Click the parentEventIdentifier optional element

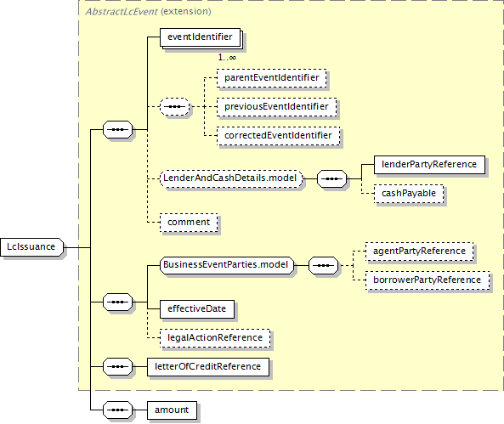[272, 78]
